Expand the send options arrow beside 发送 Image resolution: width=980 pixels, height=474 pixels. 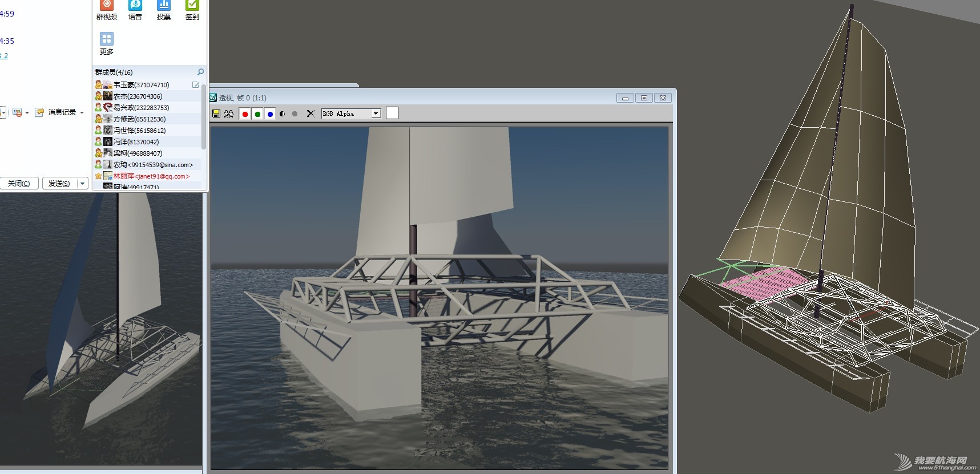click(83, 183)
